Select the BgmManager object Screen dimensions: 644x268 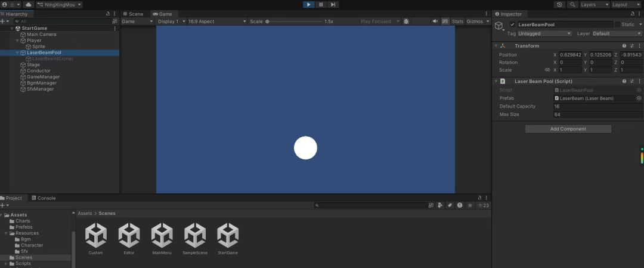click(x=42, y=83)
